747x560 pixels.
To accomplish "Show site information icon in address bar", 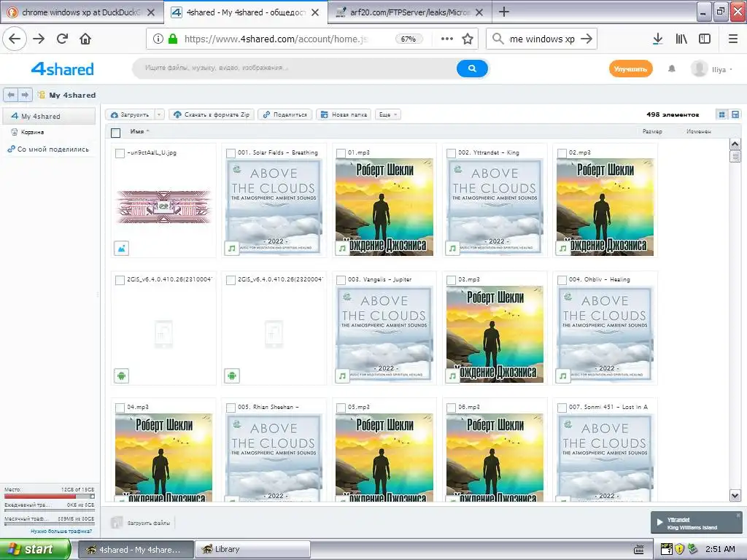I will point(158,39).
